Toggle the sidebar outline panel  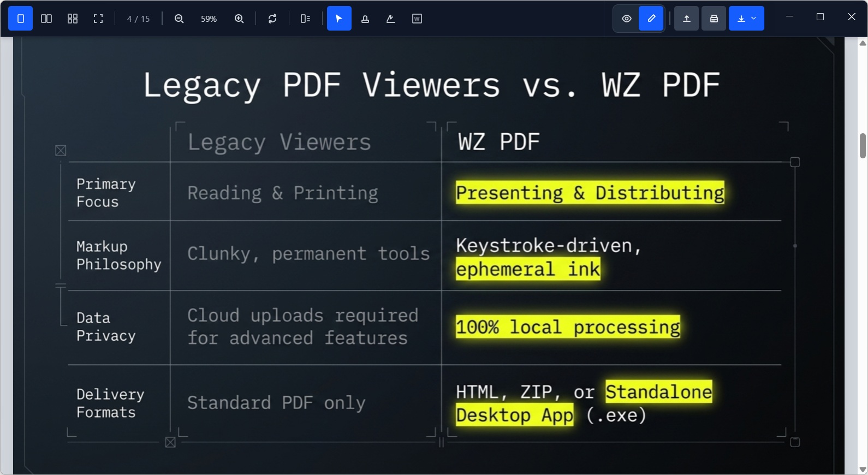[x=306, y=19]
